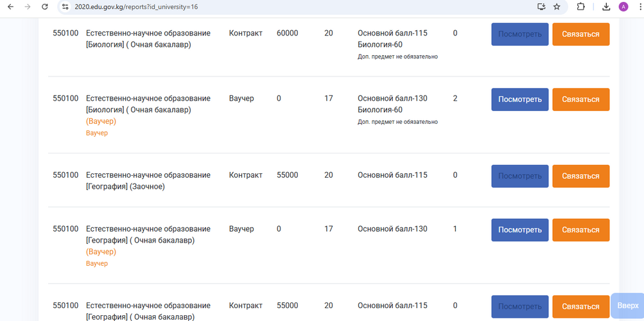The width and height of the screenshot is (644, 321).
Task: Reload the page with the refresh icon
Action: coord(44,6)
